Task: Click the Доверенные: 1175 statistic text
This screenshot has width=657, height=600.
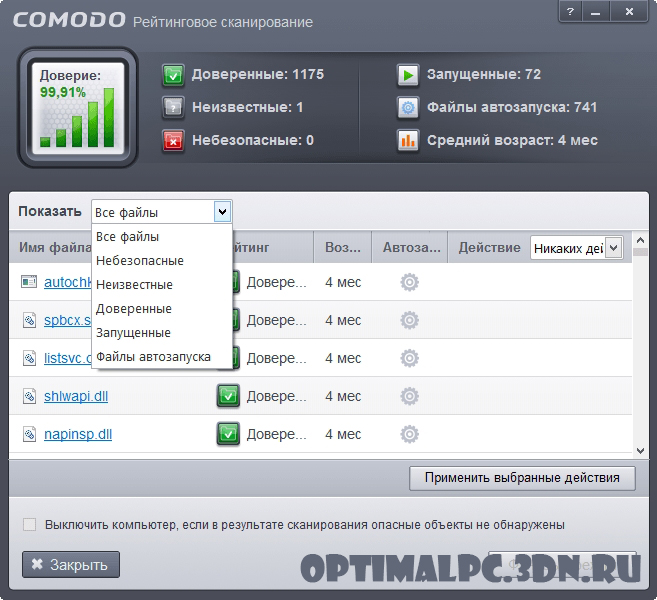Action: [x=258, y=75]
